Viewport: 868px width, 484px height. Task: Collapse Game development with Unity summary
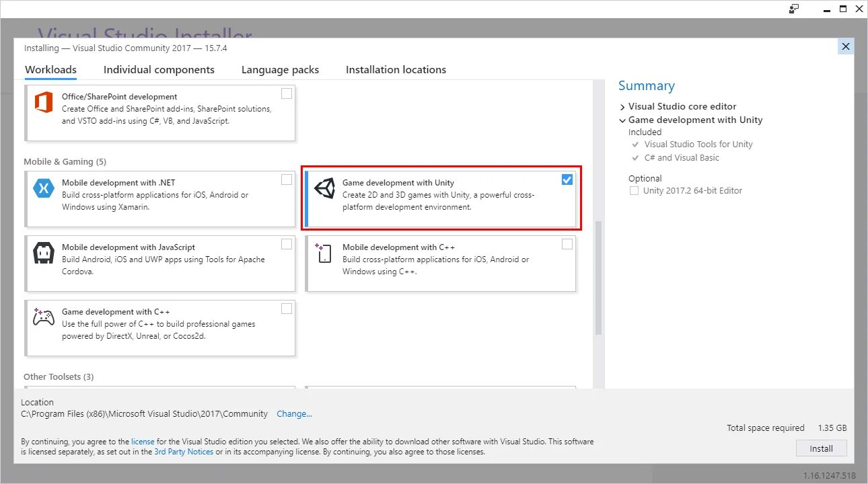(622, 120)
